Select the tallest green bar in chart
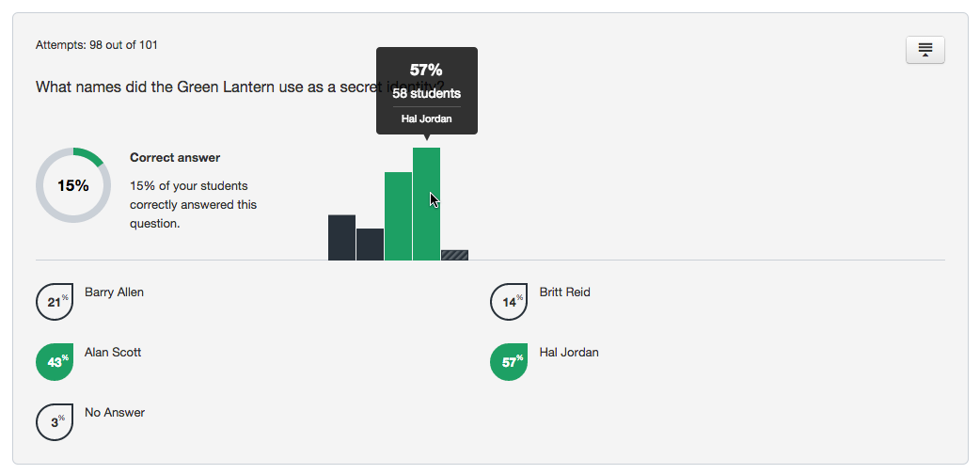Viewport: 980px width, 474px height. pos(426,204)
